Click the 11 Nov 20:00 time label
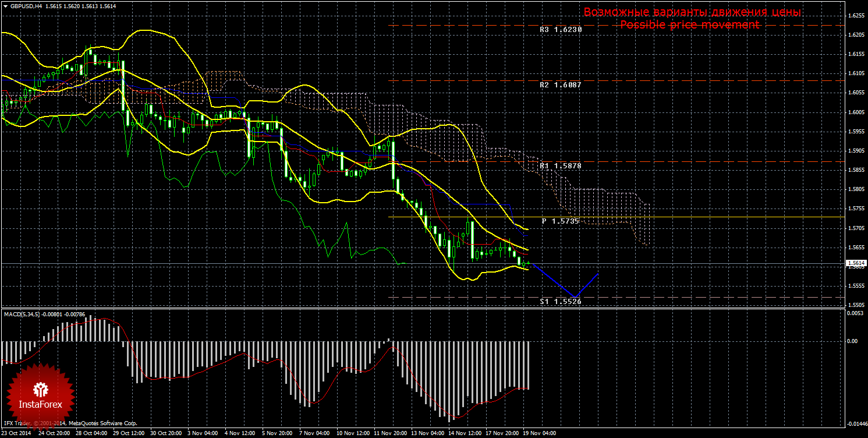The image size is (868, 438). coord(392,433)
